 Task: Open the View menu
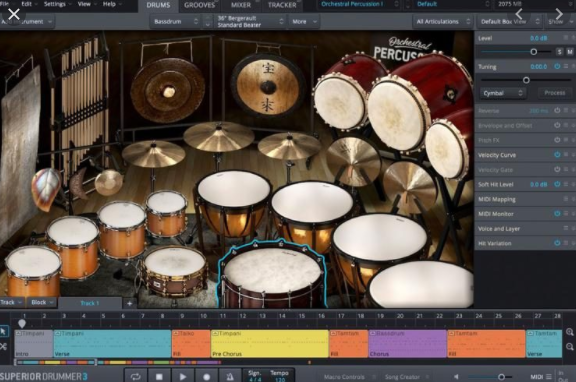click(x=87, y=4)
